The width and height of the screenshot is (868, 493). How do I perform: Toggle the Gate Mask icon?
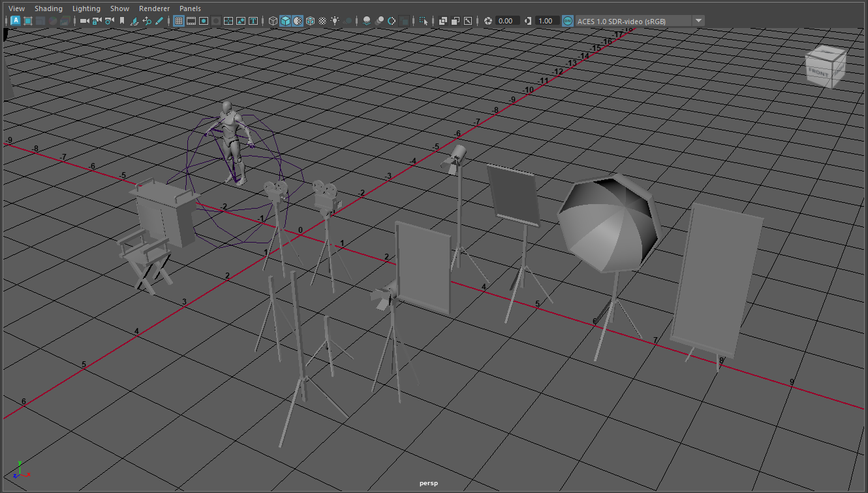coord(216,21)
